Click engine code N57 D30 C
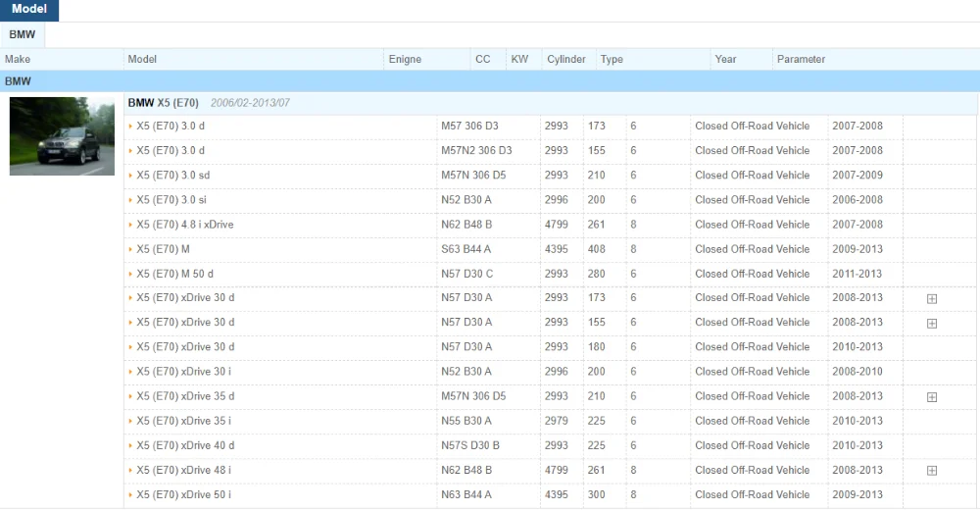Image resolution: width=980 pixels, height=511 pixels. coord(466,274)
